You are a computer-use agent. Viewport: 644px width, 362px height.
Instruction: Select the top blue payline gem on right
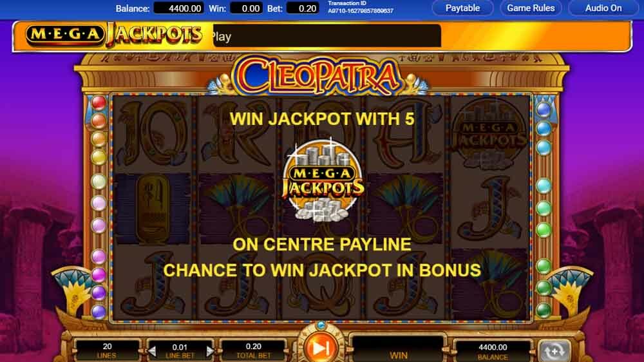click(x=544, y=110)
